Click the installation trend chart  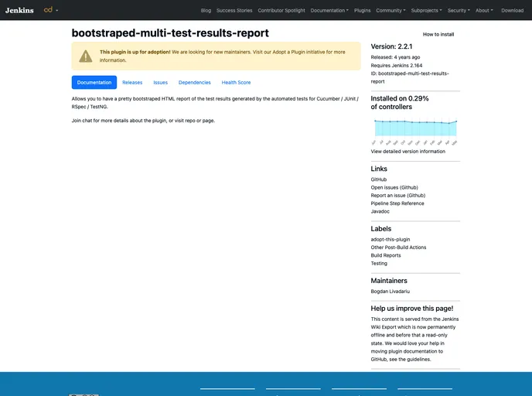415,131
